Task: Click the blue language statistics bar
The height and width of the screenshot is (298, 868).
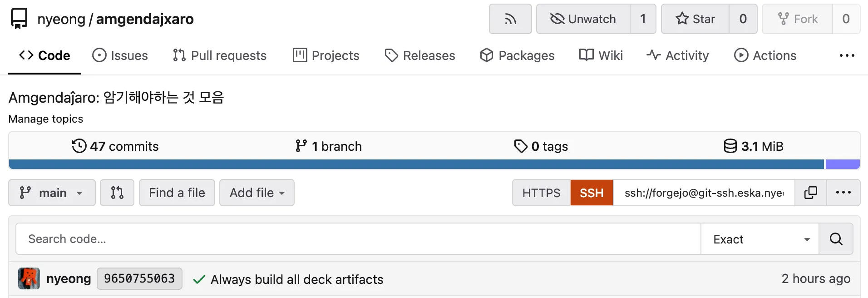Action: click(x=416, y=164)
